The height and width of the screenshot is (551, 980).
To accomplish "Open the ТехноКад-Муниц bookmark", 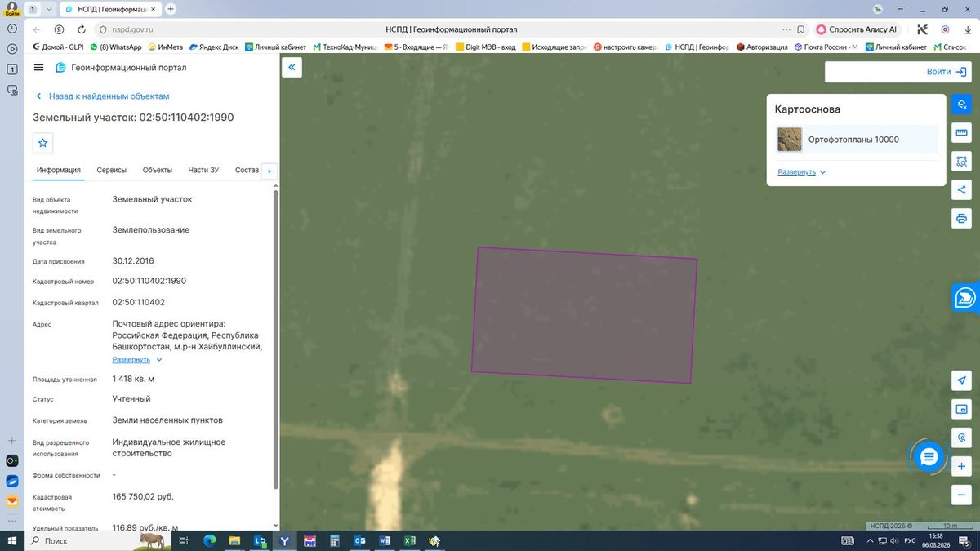I will coord(344,47).
